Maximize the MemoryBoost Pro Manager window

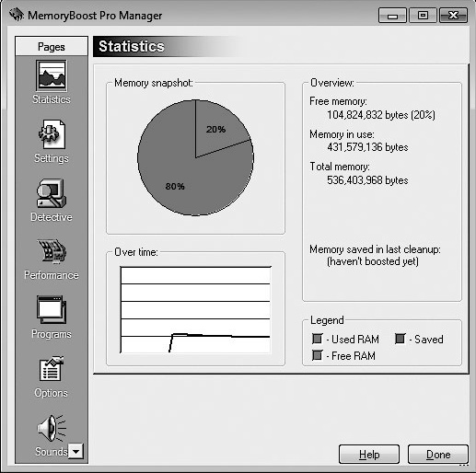coord(423,16)
